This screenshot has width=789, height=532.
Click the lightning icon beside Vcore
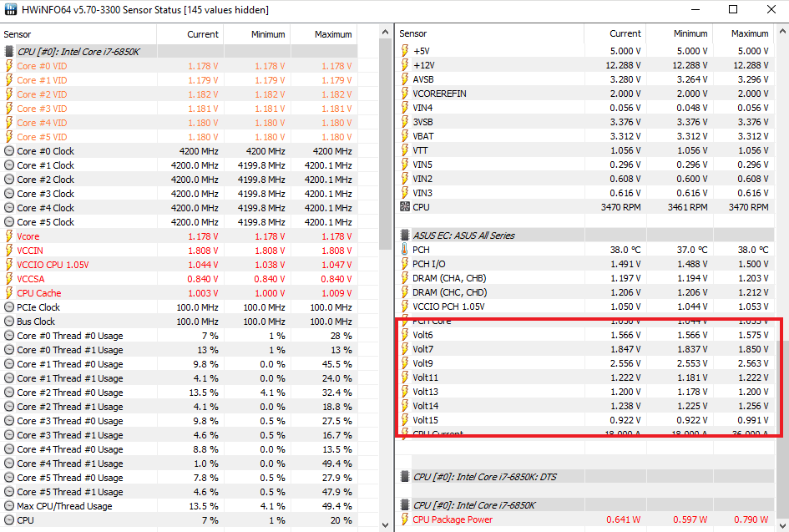click(x=8, y=236)
